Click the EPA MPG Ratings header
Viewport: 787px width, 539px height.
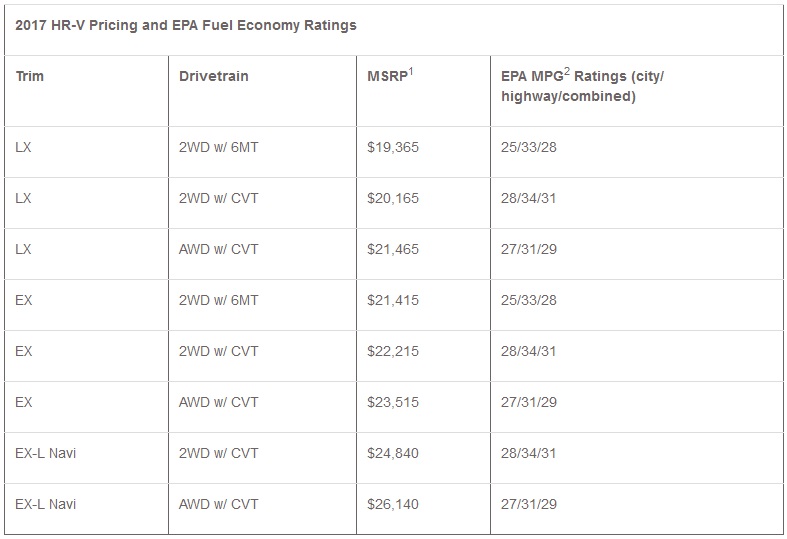click(582, 86)
